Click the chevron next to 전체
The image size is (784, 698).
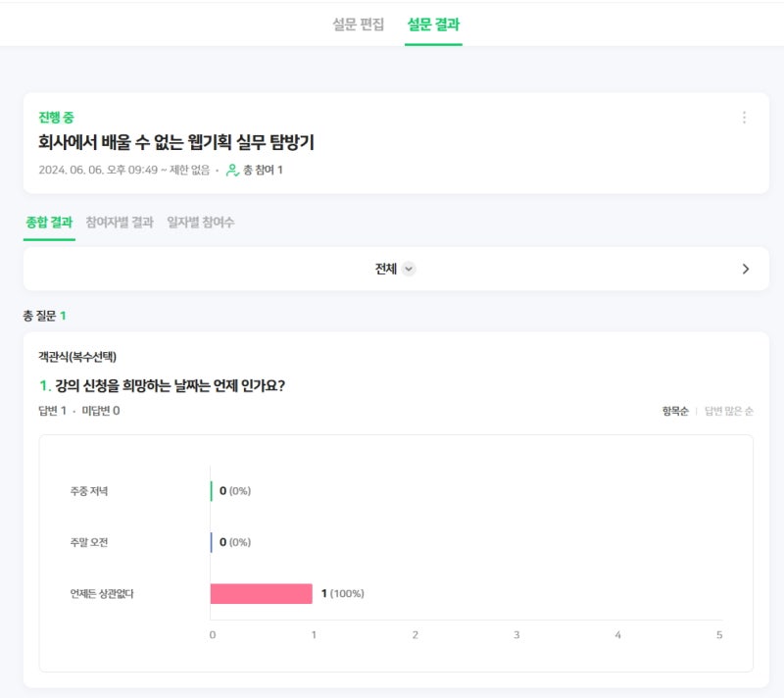[x=409, y=269]
